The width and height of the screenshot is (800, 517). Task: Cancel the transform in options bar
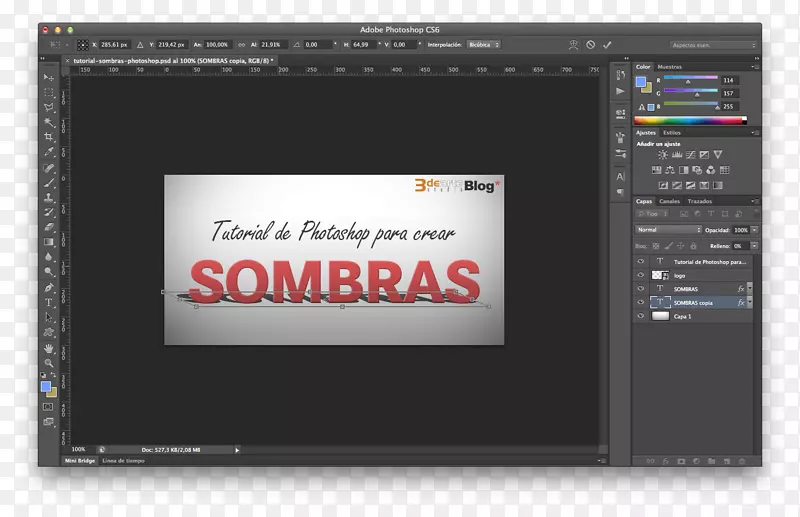click(590, 45)
